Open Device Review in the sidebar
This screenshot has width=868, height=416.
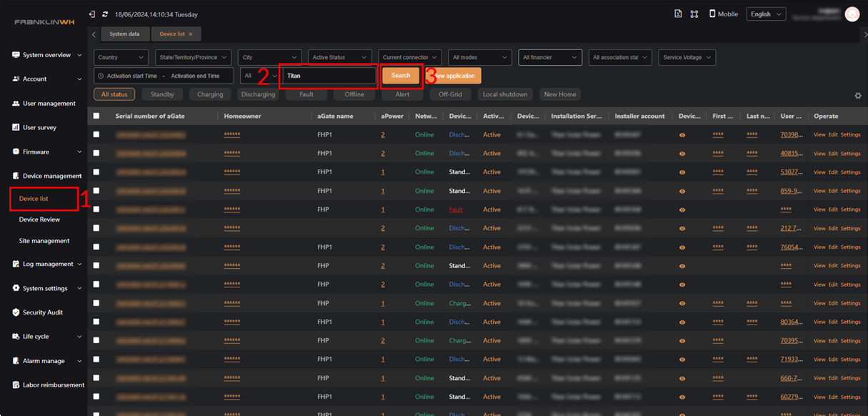tap(39, 219)
